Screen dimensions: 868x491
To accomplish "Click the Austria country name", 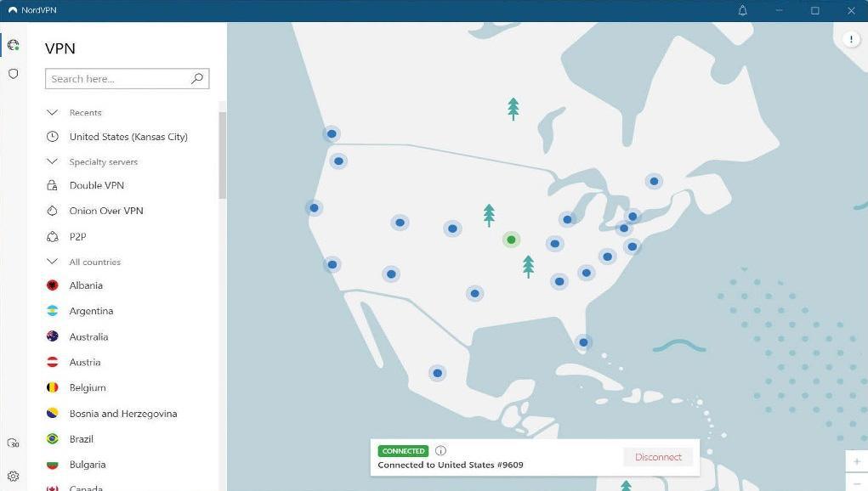I will tap(85, 362).
